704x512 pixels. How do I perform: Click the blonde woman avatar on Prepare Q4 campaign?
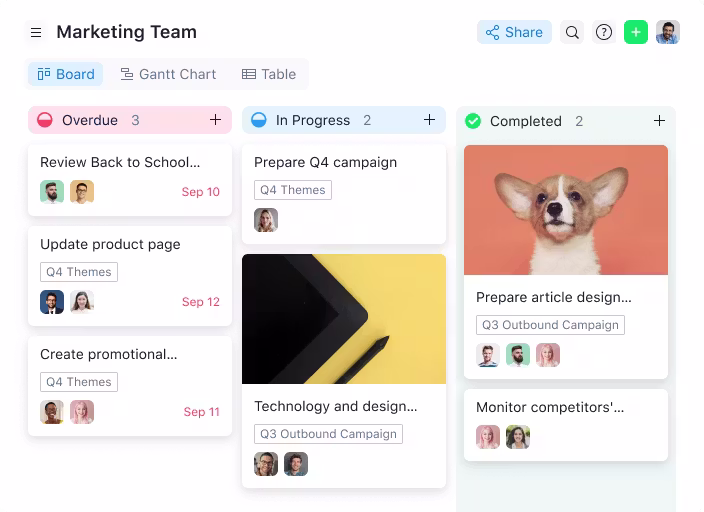point(266,220)
